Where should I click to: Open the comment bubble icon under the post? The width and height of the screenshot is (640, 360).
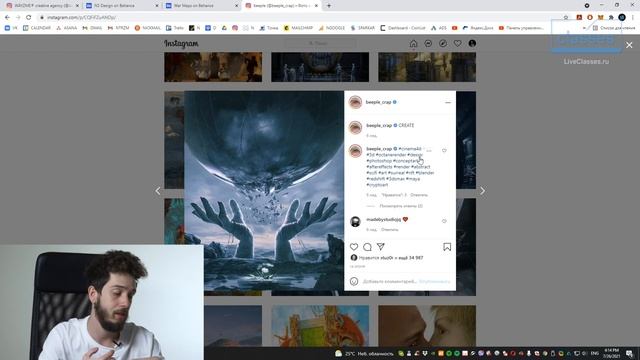367,247
